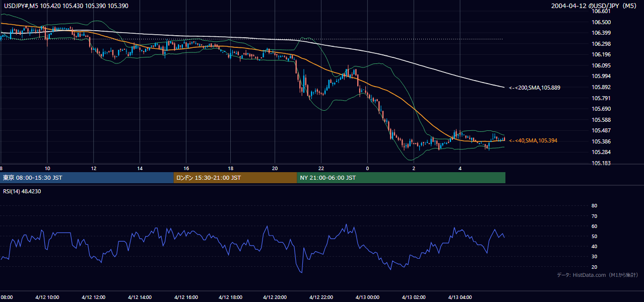Click hour tick 12 under price chart
The width and height of the screenshot is (644, 302).
coord(93,168)
